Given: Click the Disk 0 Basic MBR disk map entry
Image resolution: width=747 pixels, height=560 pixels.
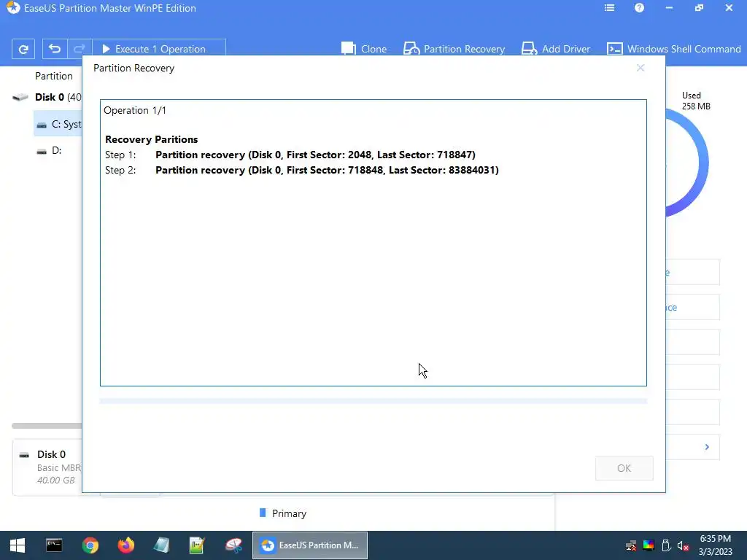Looking at the screenshot, I should (x=47, y=467).
